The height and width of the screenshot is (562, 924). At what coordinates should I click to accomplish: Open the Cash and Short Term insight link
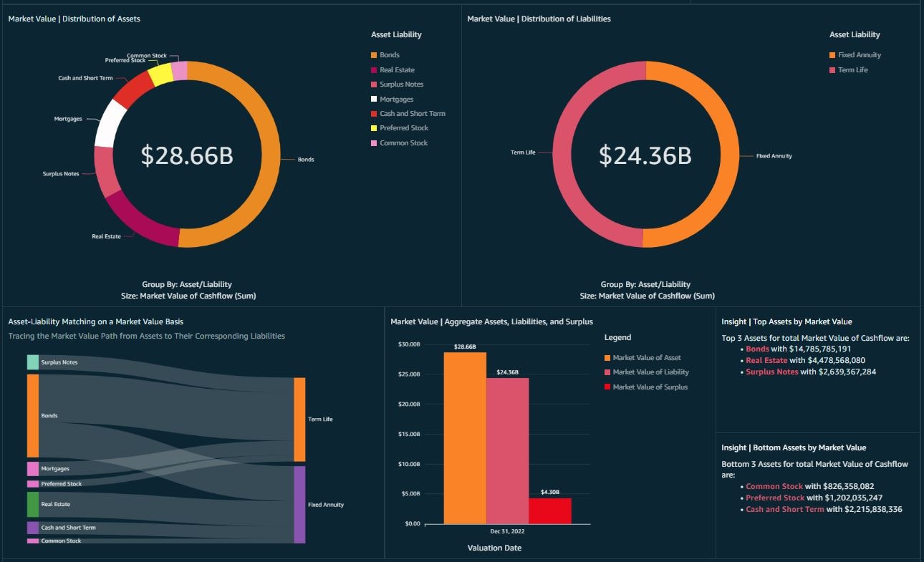[x=784, y=509]
